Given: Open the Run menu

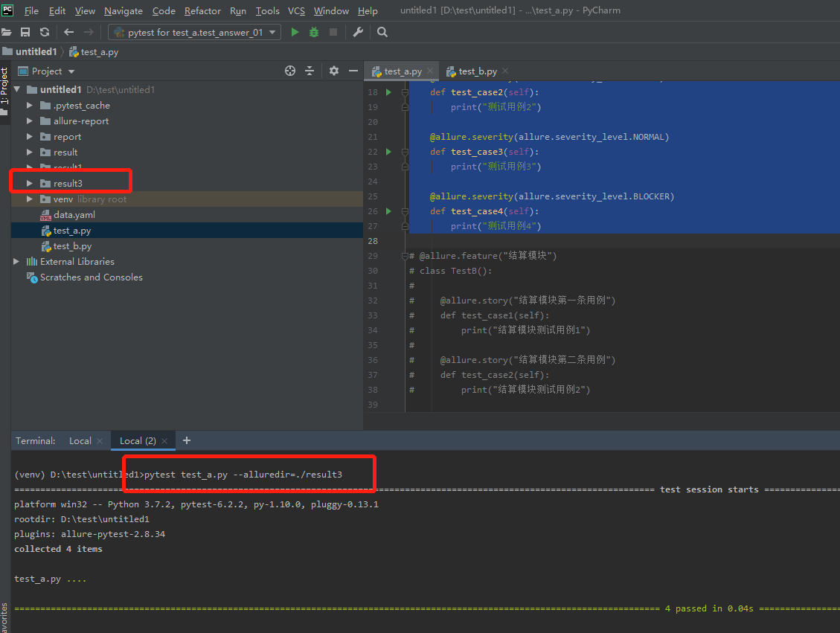Looking at the screenshot, I should coord(238,10).
